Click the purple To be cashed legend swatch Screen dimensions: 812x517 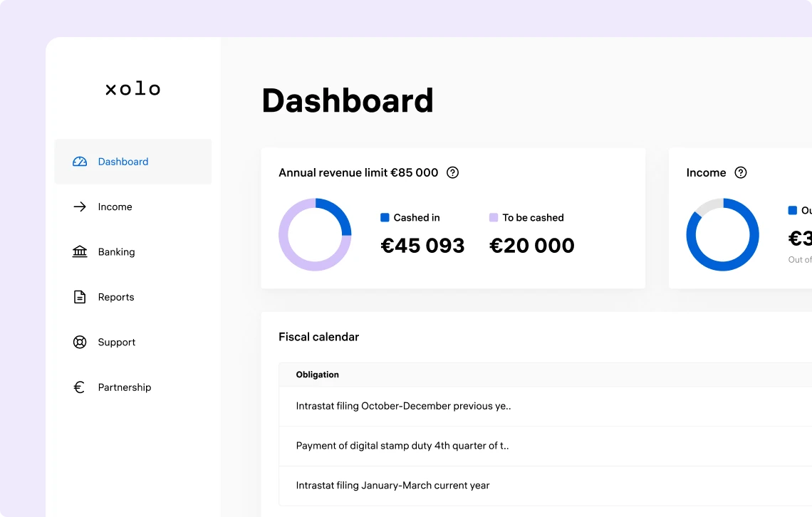click(x=494, y=217)
